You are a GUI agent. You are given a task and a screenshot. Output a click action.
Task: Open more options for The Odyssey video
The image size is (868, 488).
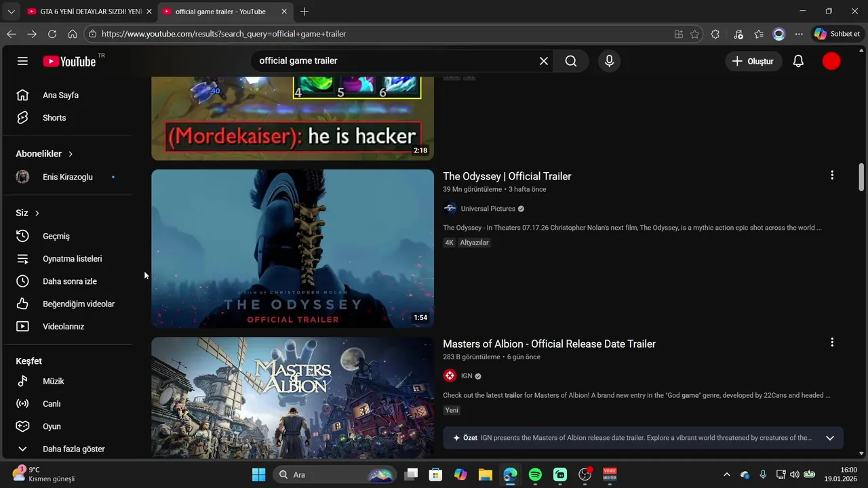coord(832,175)
